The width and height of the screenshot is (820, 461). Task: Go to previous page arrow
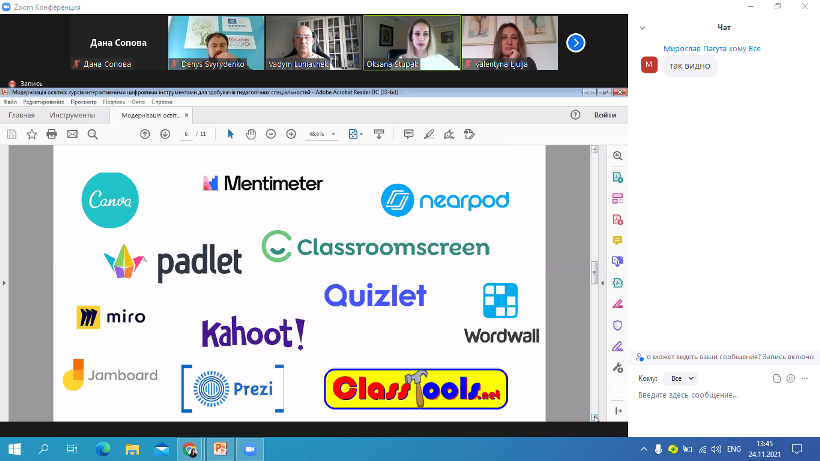point(145,134)
